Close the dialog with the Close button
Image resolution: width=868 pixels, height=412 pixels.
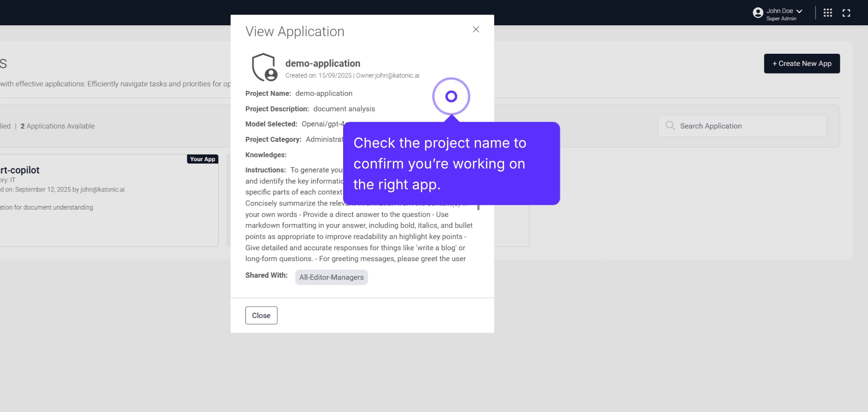coord(261,315)
